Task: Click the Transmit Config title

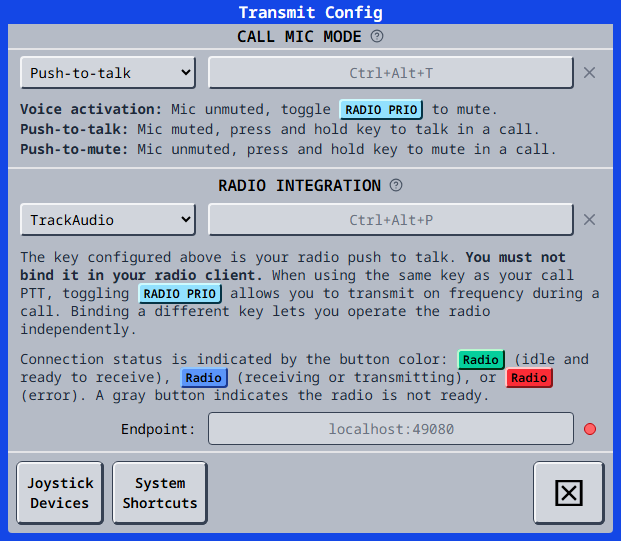Action: 310,12
